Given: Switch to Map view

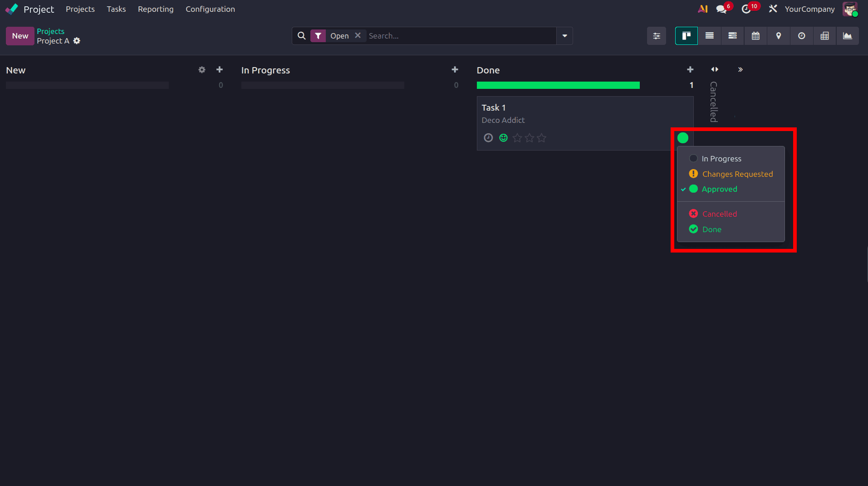Looking at the screenshot, I should 779,36.
